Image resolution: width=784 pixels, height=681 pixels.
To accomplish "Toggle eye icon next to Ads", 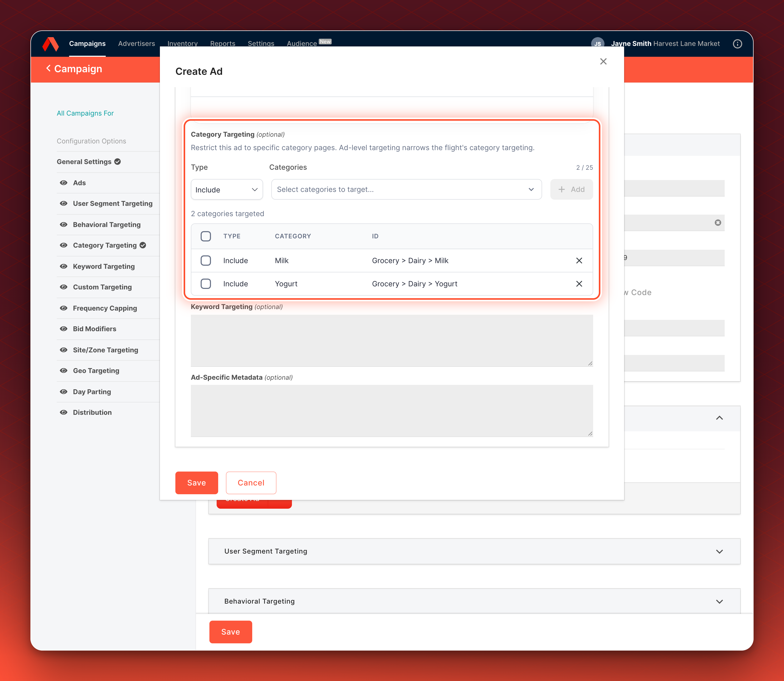I will [x=64, y=183].
